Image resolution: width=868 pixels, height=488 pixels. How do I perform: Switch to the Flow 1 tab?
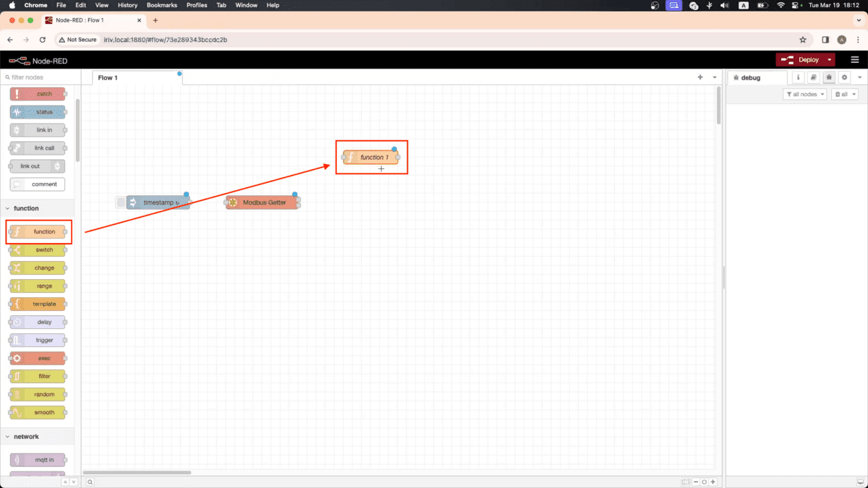click(109, 77)
